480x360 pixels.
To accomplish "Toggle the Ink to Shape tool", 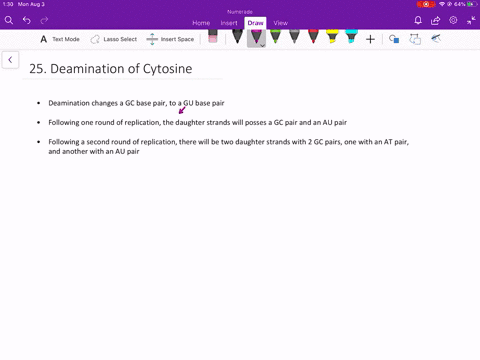I will (415, 39).
